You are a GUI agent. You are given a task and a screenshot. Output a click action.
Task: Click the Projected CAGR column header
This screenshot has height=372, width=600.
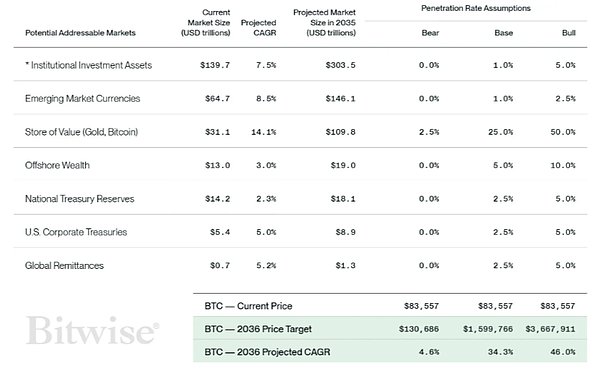click(x=259, y=28)
